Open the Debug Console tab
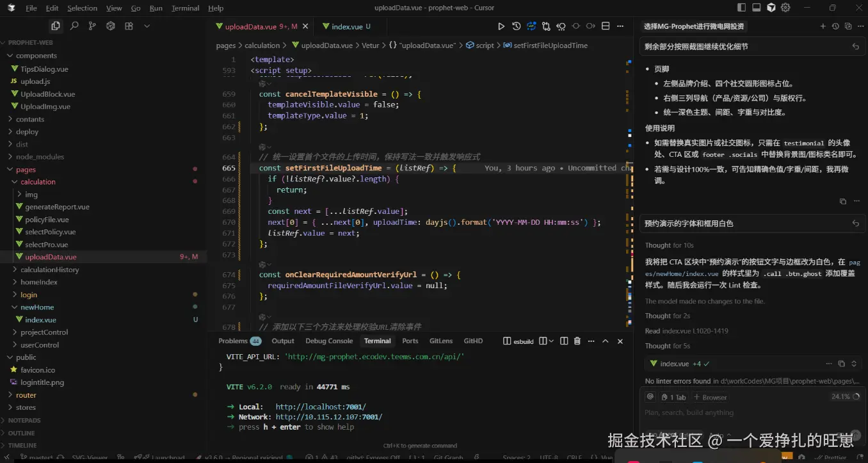Viewport: 868px width, 463px height. (x=329, y=341)
